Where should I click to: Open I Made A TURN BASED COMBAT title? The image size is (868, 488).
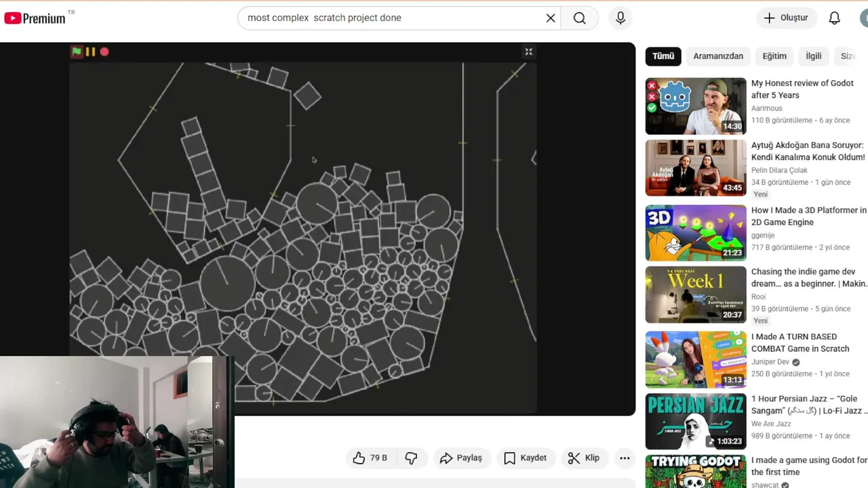click(800, 343)
